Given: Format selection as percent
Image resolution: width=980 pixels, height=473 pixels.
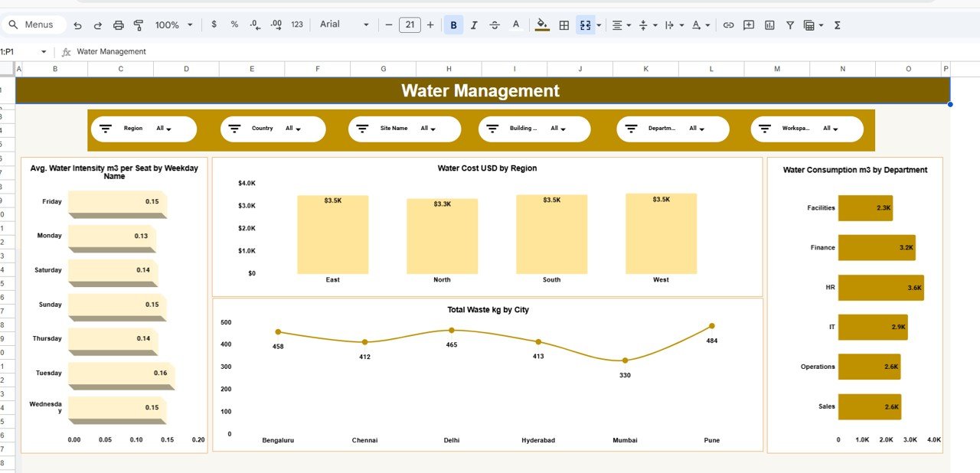Looking at the screenshot, I should point(234,24).
